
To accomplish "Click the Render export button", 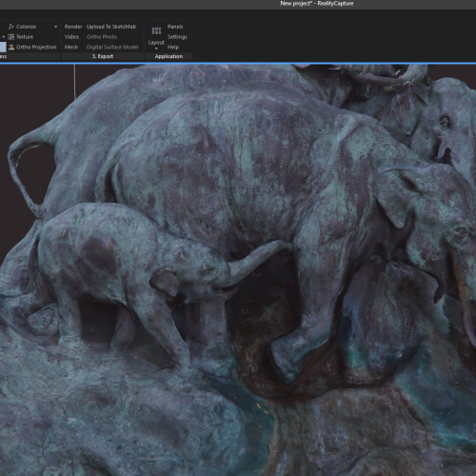I will pyautogui.click(x=73, y=27).
